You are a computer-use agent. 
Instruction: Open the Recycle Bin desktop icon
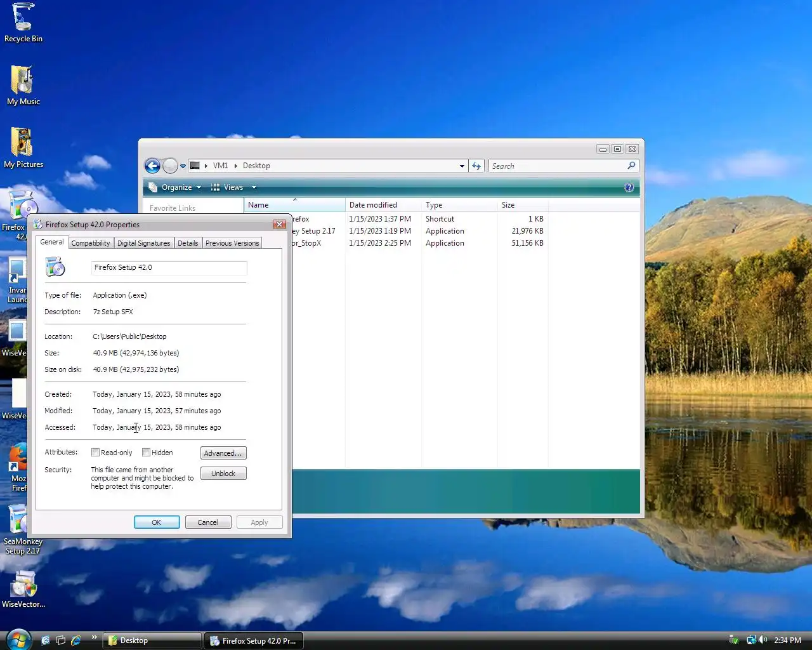point(23,23)
